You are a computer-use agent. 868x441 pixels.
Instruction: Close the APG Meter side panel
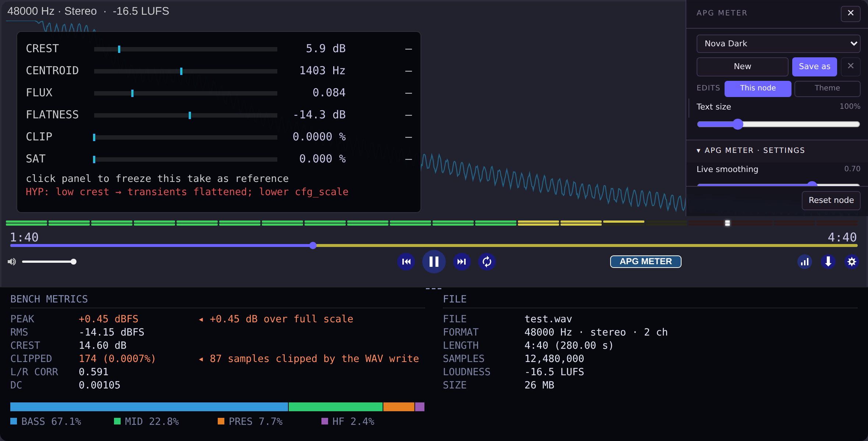pyautogui.click(x=851, y=13)
